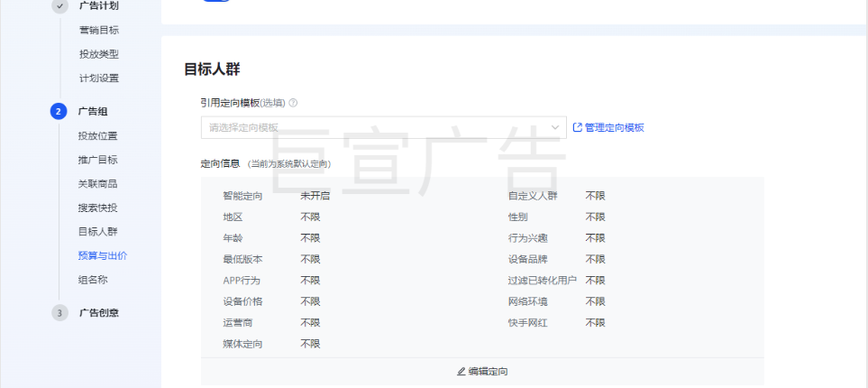Click 不限 value beside 地区
Viewport: 868px width, 388px height.
[311, 217]
